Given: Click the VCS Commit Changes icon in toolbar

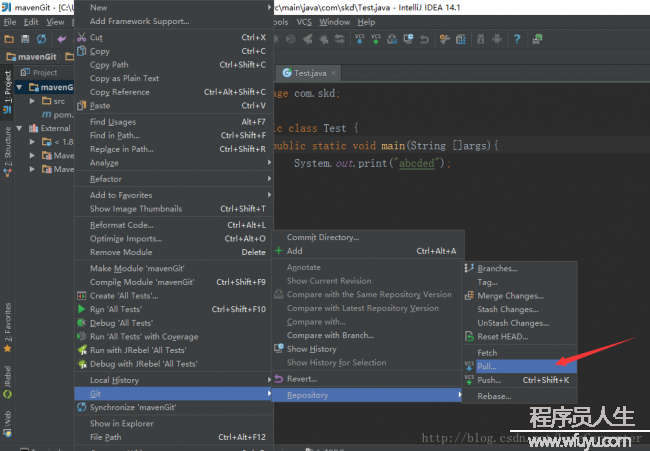Looking at the screenshot, I should click(376, 39).
